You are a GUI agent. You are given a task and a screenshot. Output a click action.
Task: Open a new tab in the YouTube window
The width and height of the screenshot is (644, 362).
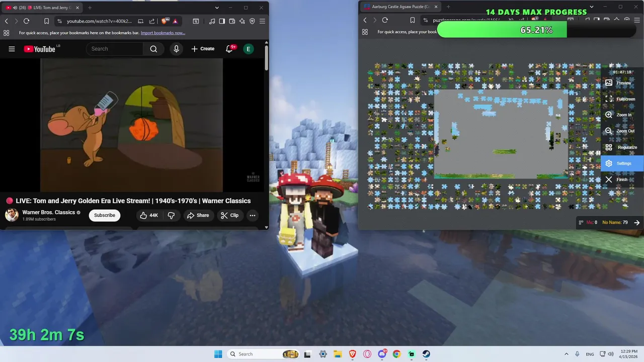click(90, 8)
